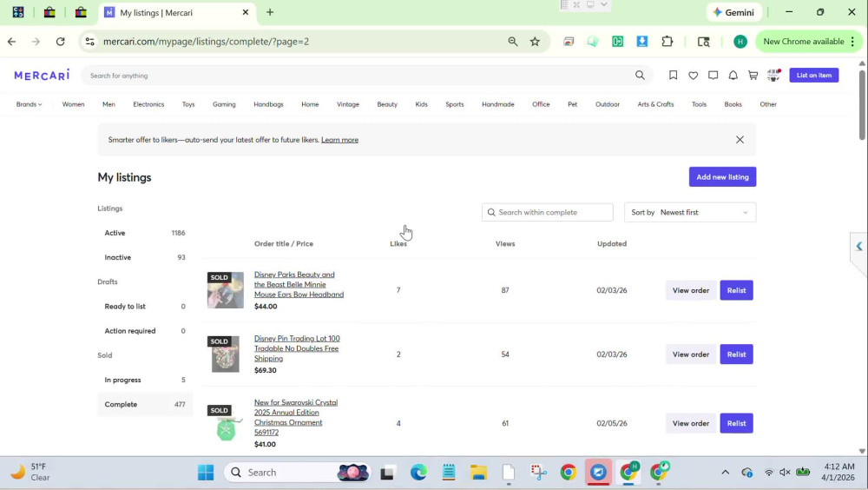This screenshot has width=868, height=490.
Task: Select In progress sold listings
Action: 145,380
